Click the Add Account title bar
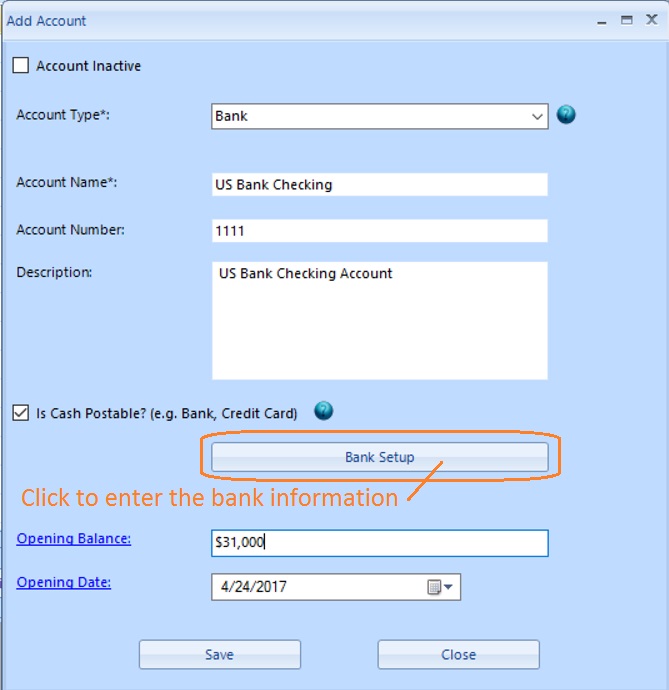Image resolution: width=669 pixels, height=690 pixels. click(x=300, y=20)
